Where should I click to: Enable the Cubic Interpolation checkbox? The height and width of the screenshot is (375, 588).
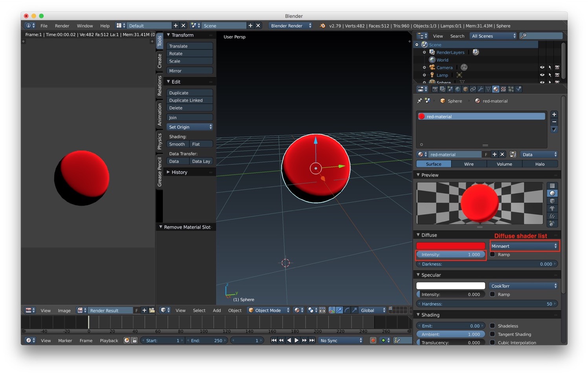click(x=493, y=342)
